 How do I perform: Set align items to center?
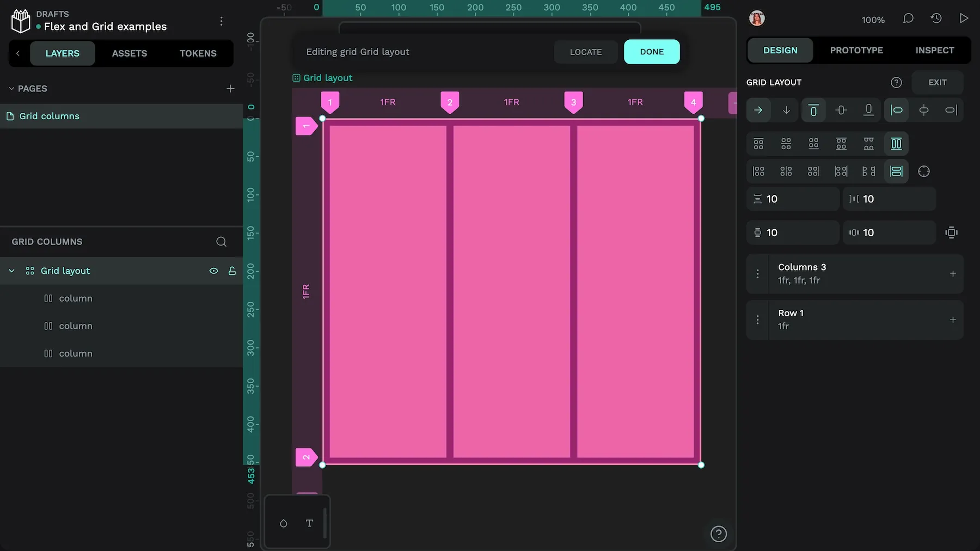pyautogui.click(x=841, y=110)
